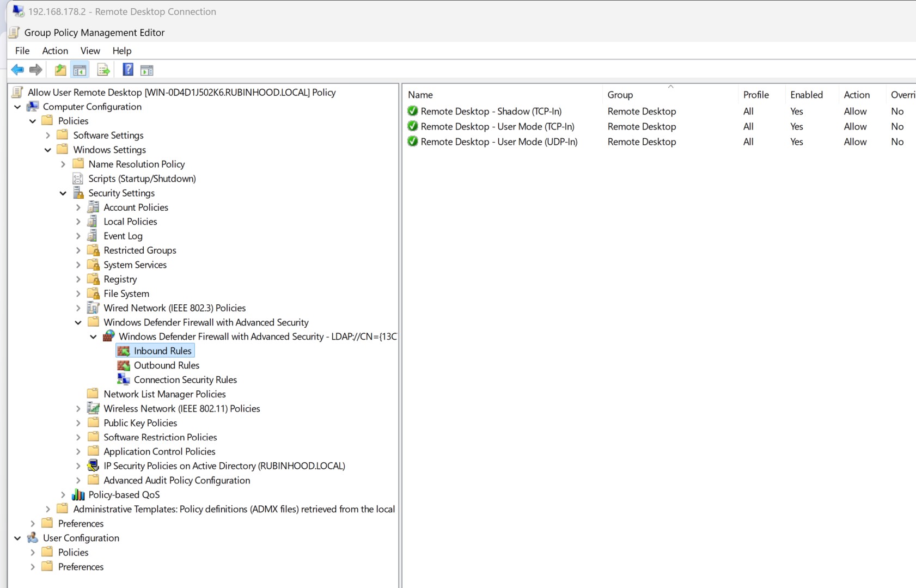Select the System Services tree item

(x=135, y=265)
